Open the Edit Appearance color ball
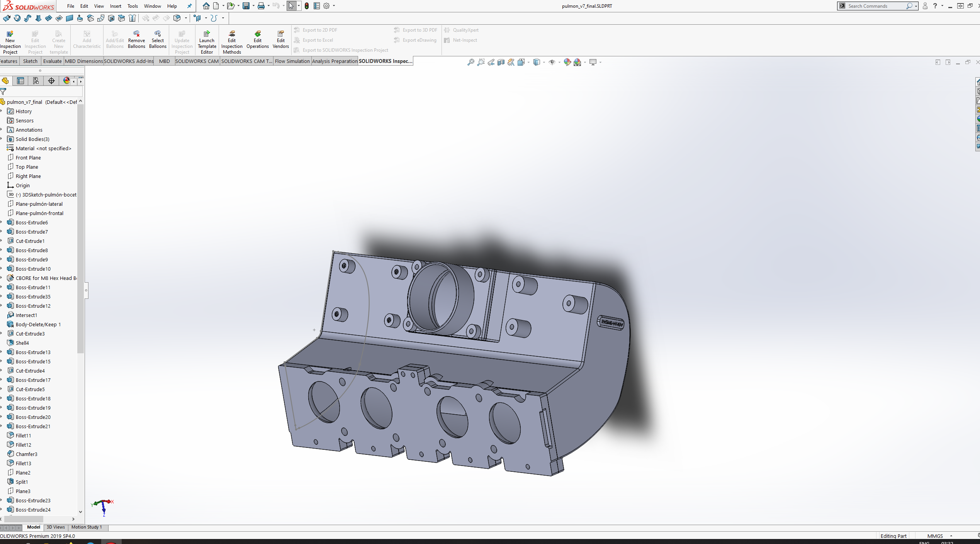980x544 pixels. point(567,62)
